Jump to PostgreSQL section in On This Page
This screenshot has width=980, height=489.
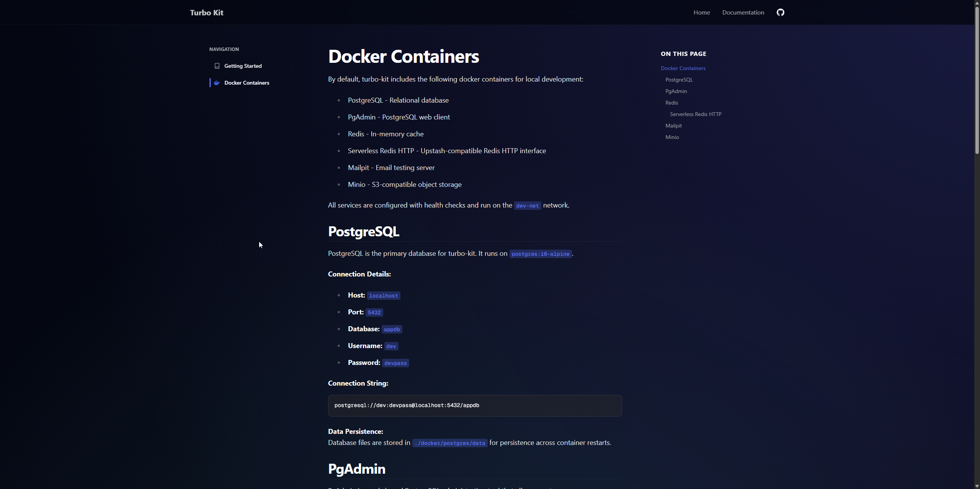(x=679, y=80)
